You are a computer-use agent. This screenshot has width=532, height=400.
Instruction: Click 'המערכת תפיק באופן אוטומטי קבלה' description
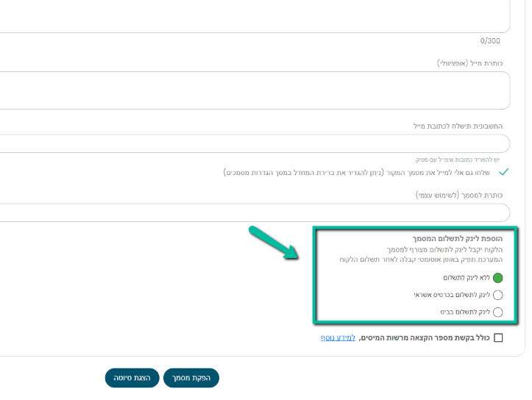click(421, 260)
